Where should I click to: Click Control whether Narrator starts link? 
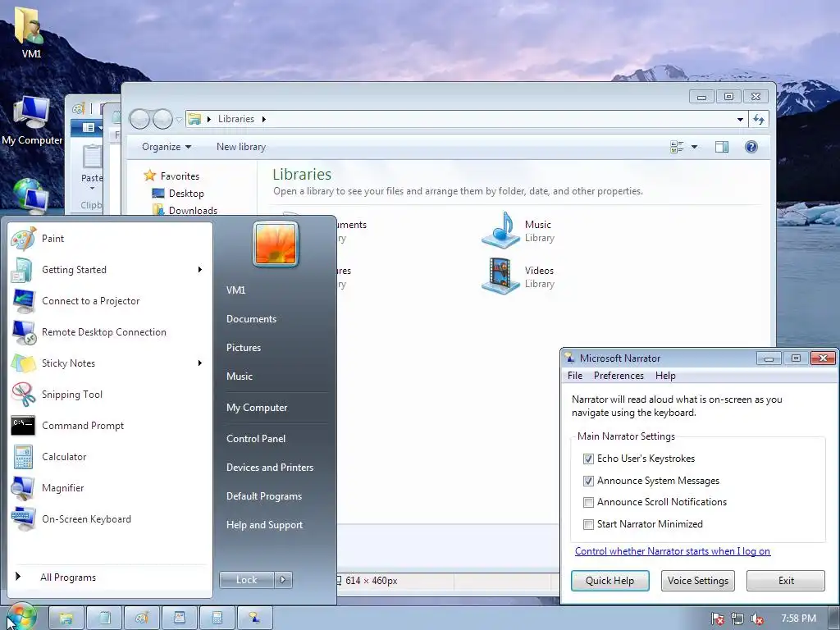tap(673, 551)
